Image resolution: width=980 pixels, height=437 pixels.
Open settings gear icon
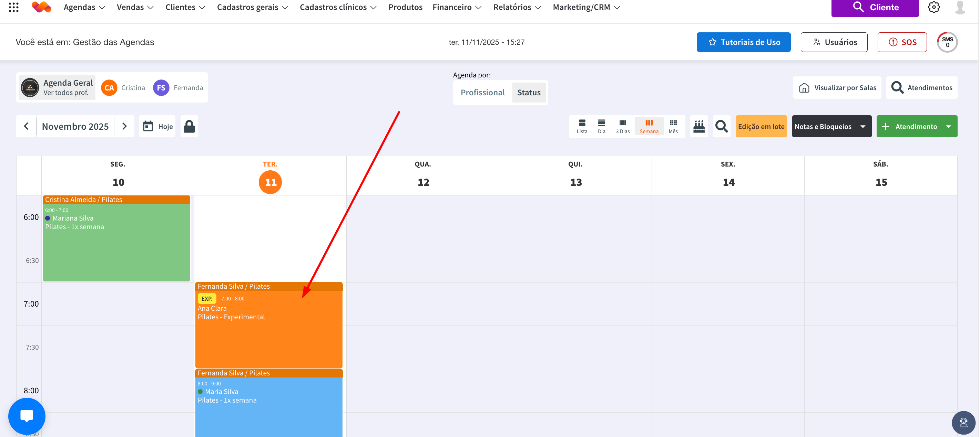[x=933, y=7]
